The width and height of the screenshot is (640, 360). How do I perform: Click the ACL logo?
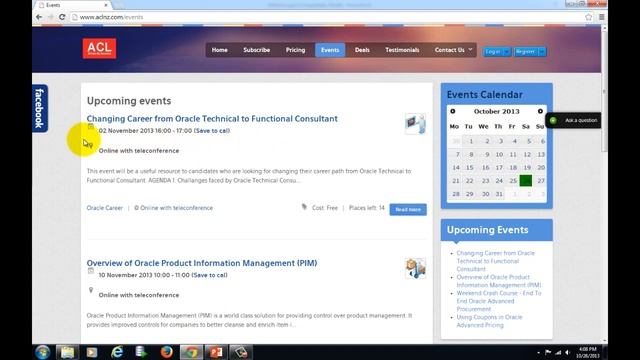coord(99,49)
